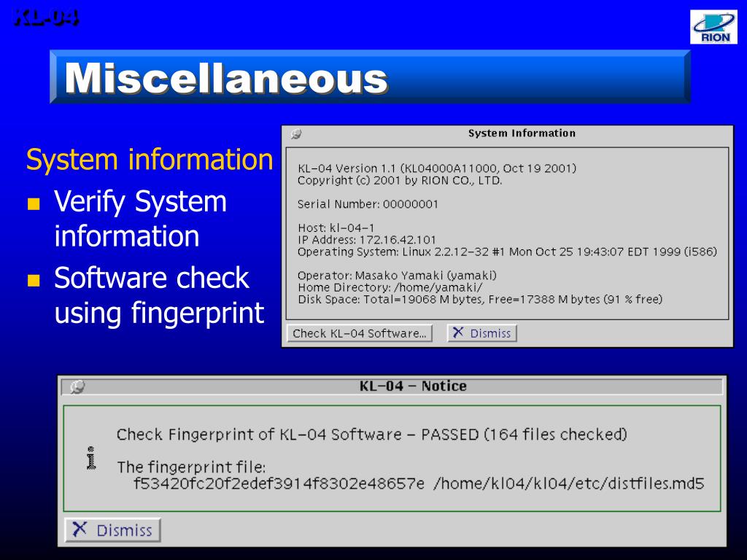Dismiss the KL-04 Notice dialog
Viewport: 747px width, 560px height.
pos(112,530)
